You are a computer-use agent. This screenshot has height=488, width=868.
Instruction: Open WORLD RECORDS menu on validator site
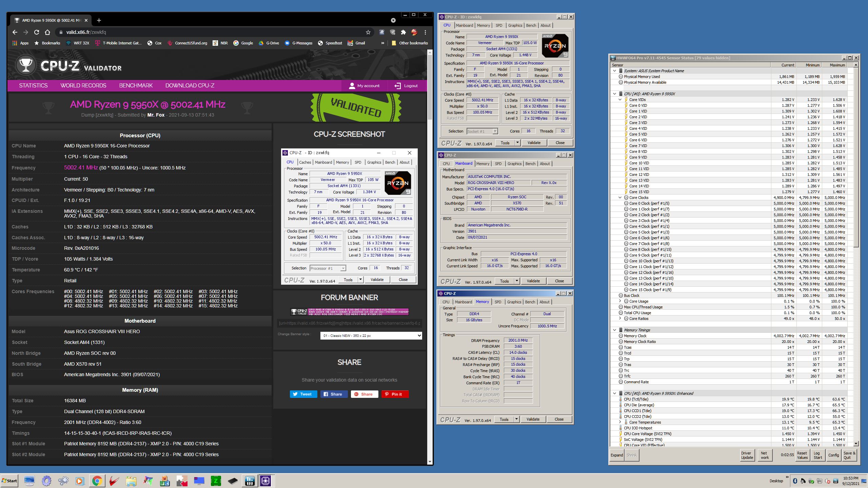coord(83,85)
